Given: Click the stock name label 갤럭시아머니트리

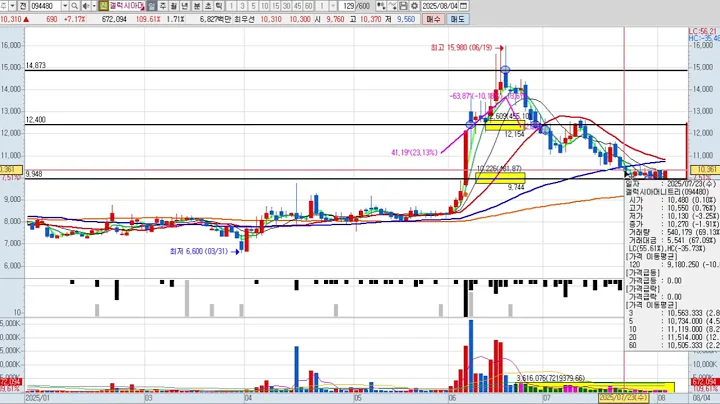Looking at the screenshot, I should pyautogui.click(x=127, y=6).
